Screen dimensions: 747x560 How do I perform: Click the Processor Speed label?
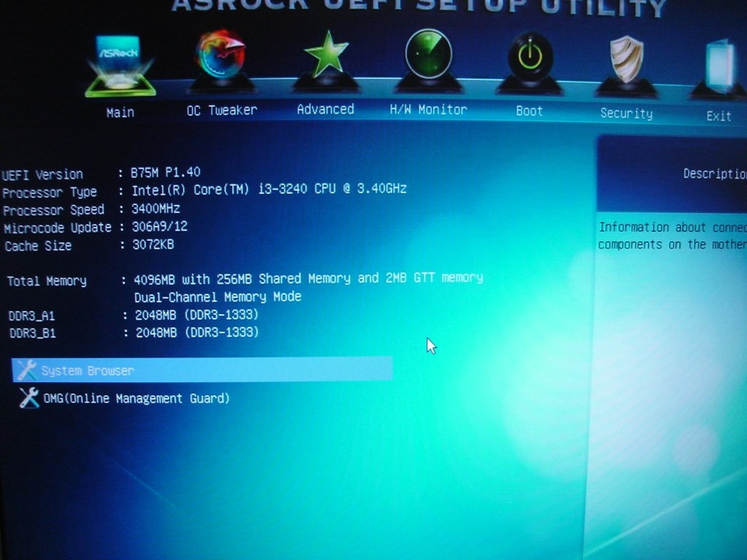click(x=53, y=210)
